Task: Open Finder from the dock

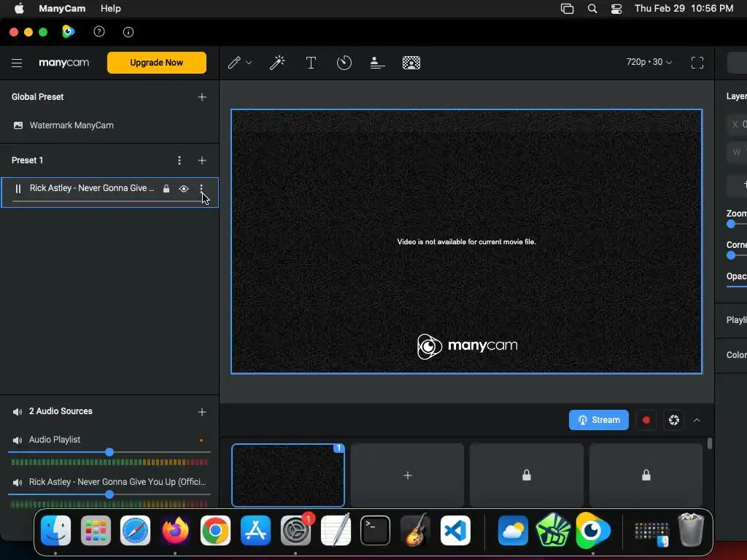Action: 55,531
